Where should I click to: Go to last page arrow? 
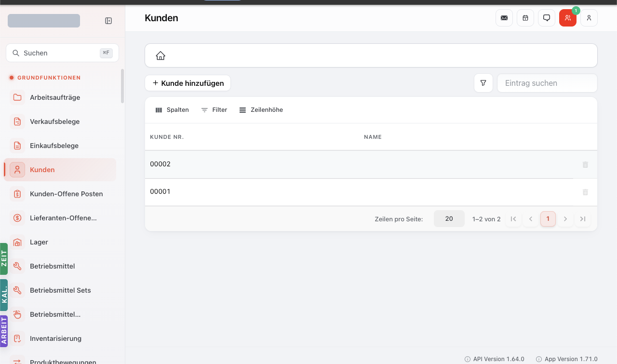[583, 219]
